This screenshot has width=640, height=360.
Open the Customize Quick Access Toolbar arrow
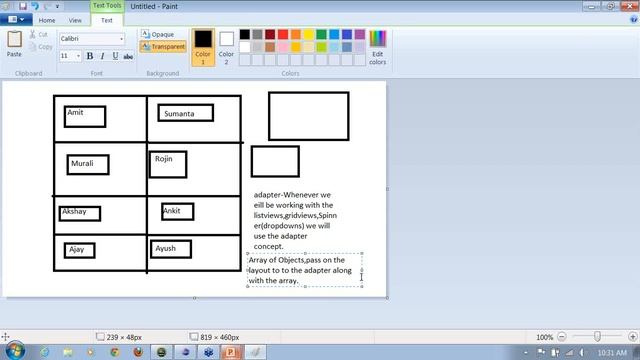(57, 7)
